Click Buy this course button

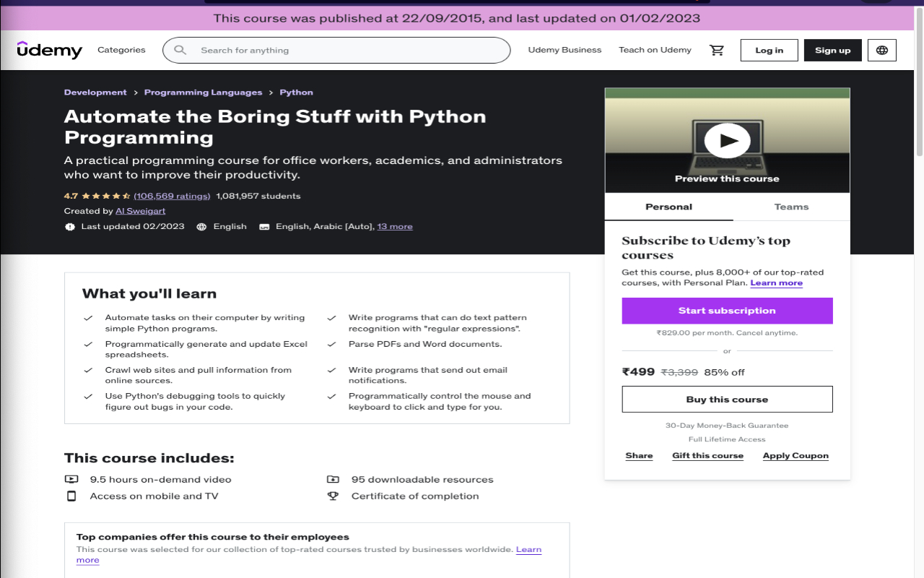coord(727,399)
